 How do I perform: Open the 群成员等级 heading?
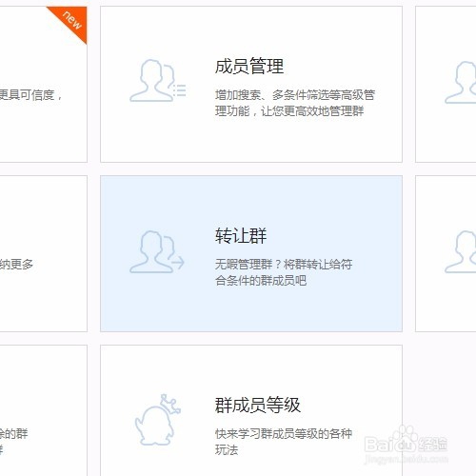click(x=258, y=405)
